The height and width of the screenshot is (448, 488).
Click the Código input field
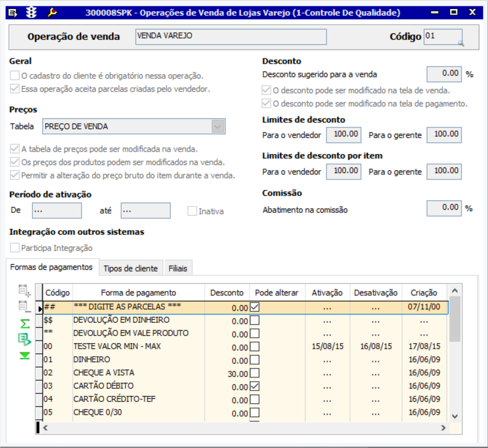[x=443, y=37]
